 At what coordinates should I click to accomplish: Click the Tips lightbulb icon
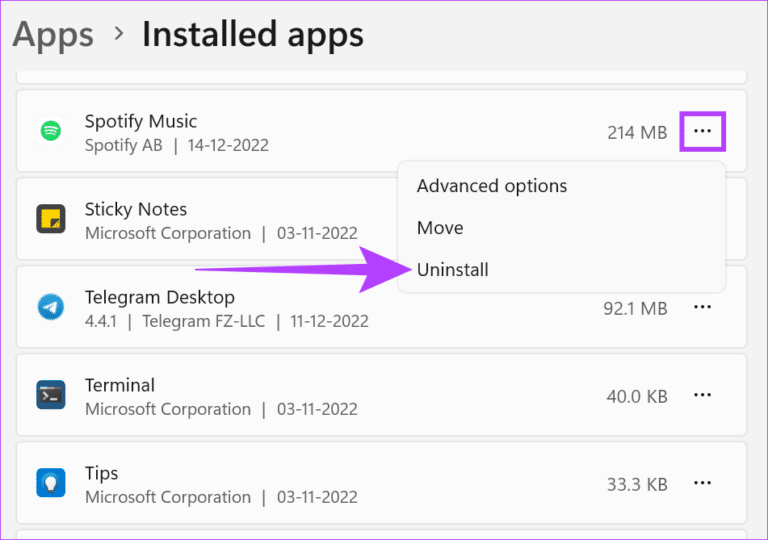51,482
